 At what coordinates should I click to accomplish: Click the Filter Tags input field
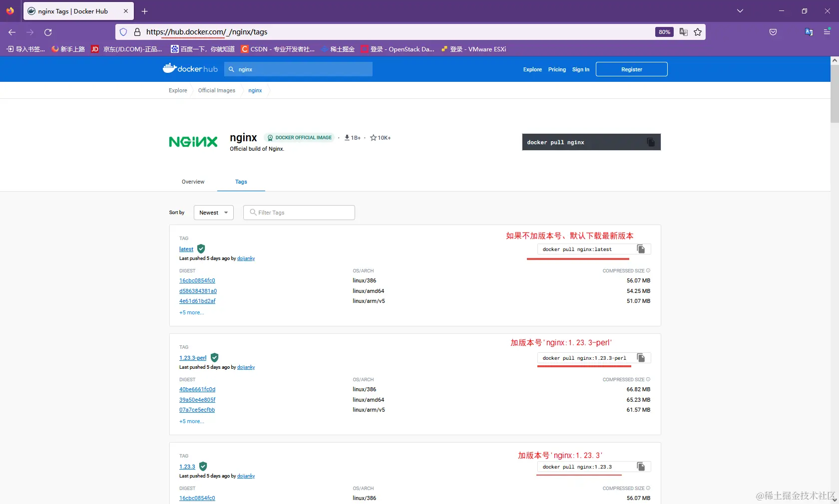tap(299, 213)
